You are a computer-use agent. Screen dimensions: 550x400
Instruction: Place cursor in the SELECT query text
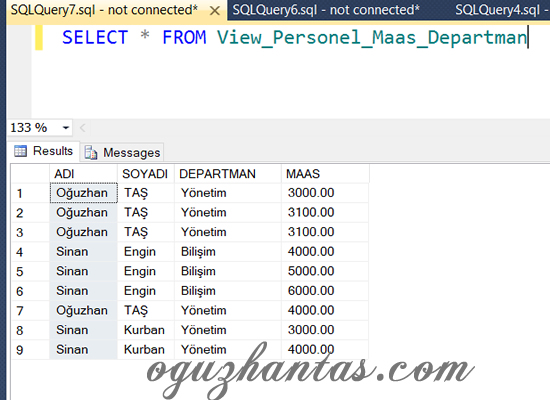click(x=295, y=38)
